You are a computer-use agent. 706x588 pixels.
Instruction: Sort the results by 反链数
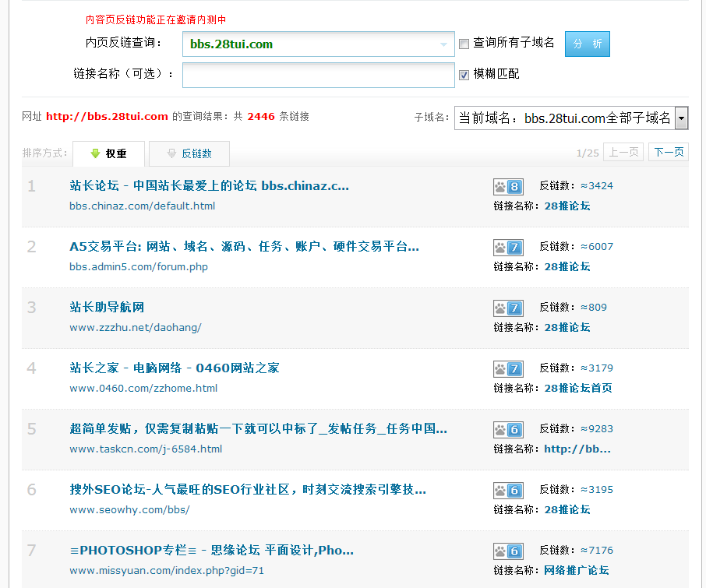pos(189,153)
